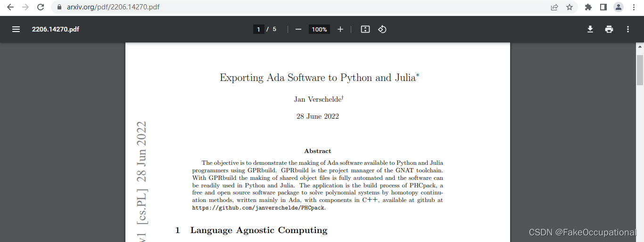Open the Chrome three-dot menu

(x=633, y=7)
